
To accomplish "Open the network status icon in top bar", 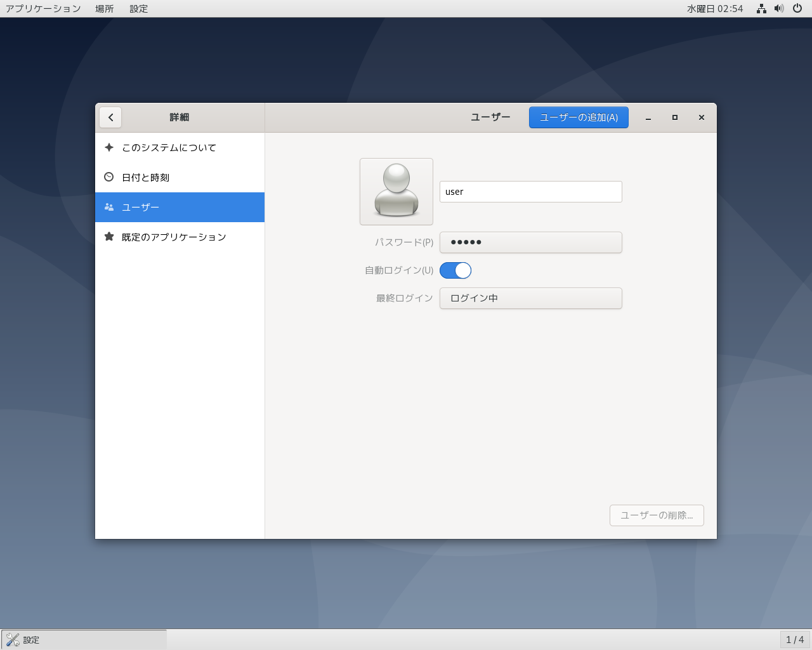I will pyautogui.click(x=761, y=9).
